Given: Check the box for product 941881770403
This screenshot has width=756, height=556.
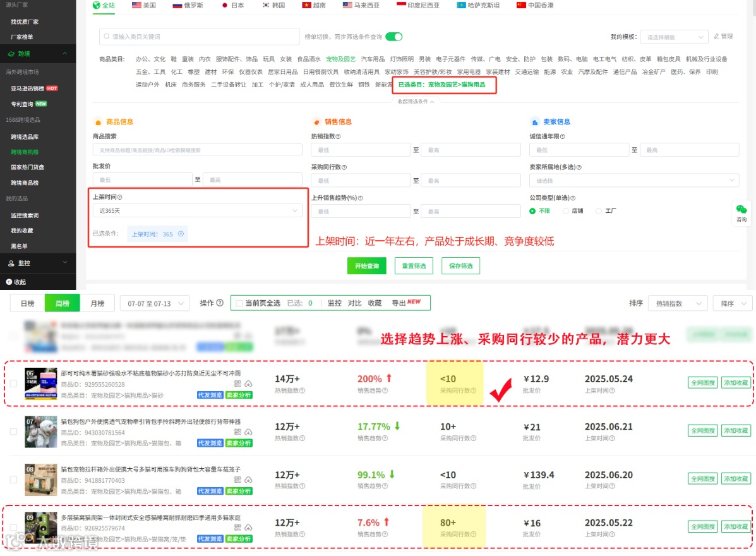Looking at the screenshot, I should (13, 480).
